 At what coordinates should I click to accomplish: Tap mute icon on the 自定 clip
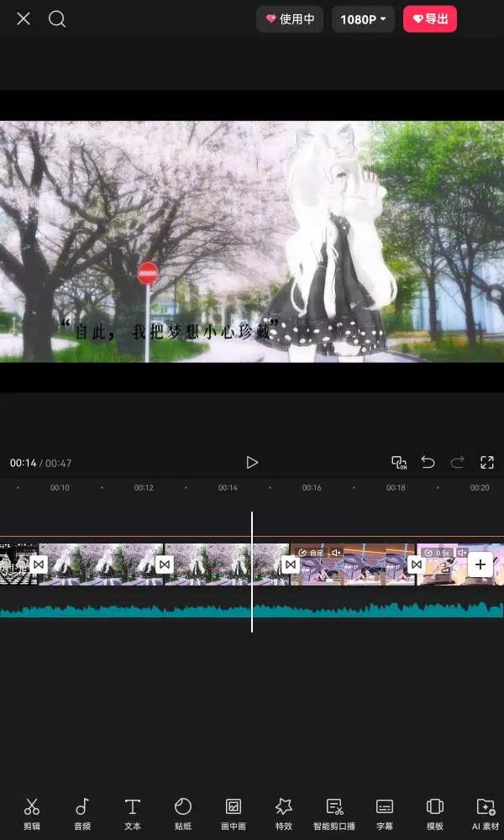[336, 553]
